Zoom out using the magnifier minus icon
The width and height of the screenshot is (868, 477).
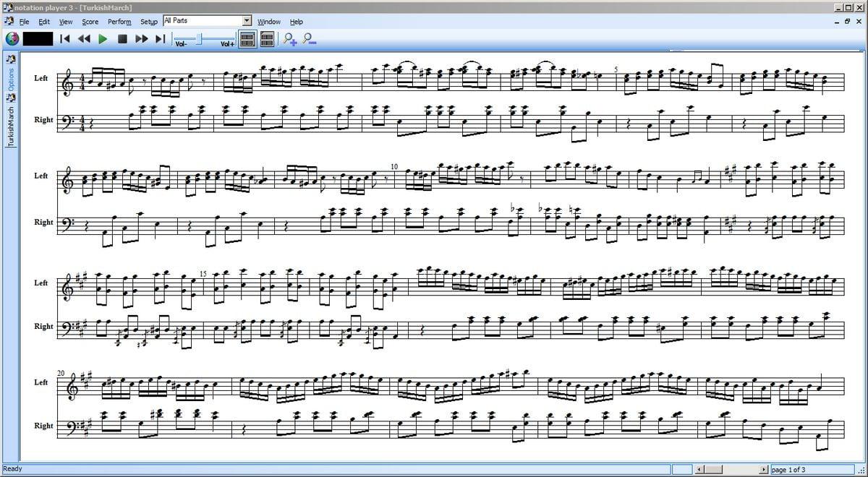pos(309,39)
